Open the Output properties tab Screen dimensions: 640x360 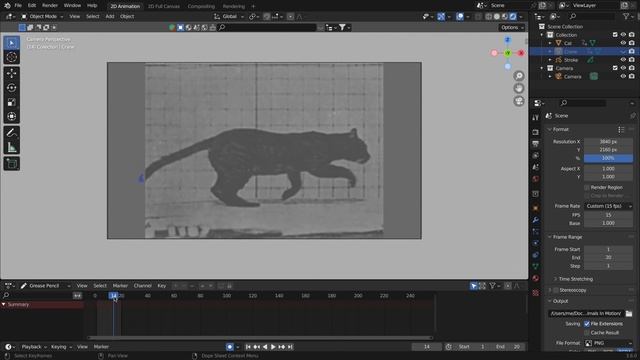click(x=536, y=144)
